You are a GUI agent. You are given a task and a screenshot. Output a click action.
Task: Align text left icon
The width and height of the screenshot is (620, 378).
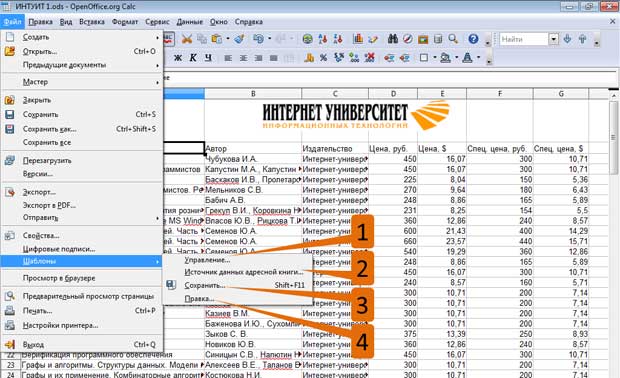point(228,58)
